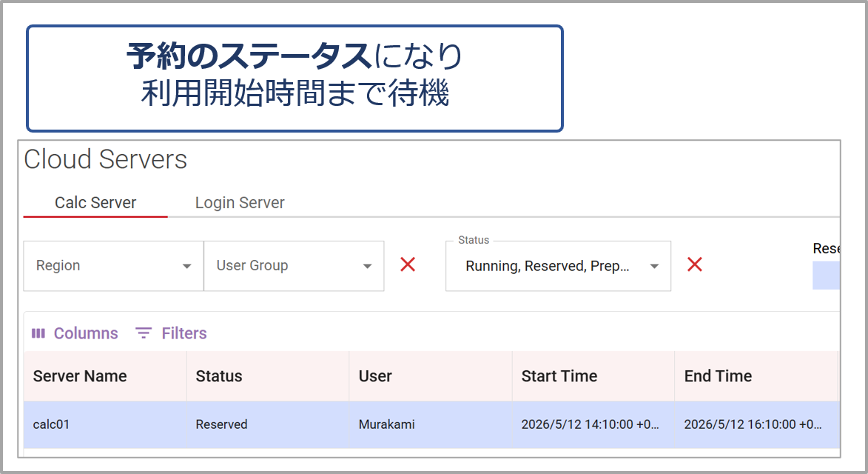Open the Filters funnel icon
This screenshot has height=474, width=868.
[144, 333]
